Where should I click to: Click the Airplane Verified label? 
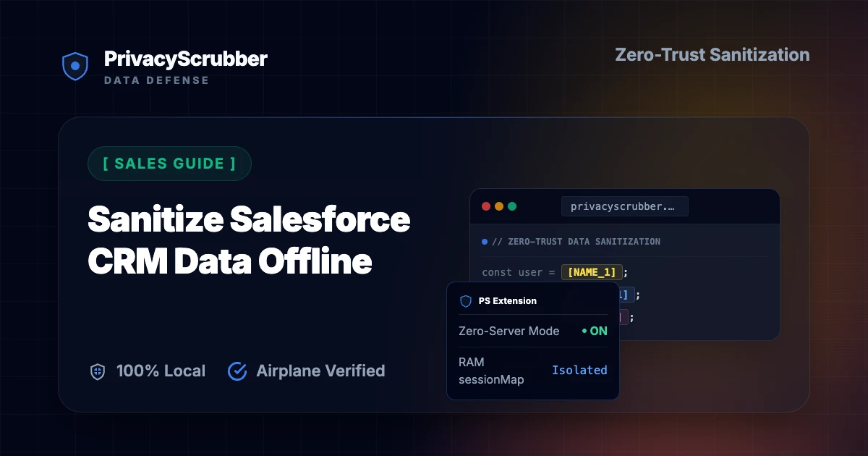point(320,371)
